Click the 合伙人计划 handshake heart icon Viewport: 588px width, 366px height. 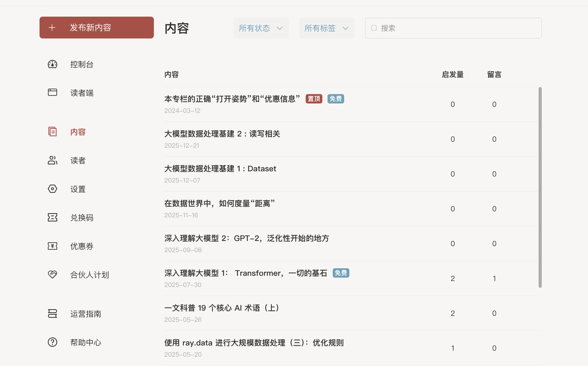[x=53, y=274]
